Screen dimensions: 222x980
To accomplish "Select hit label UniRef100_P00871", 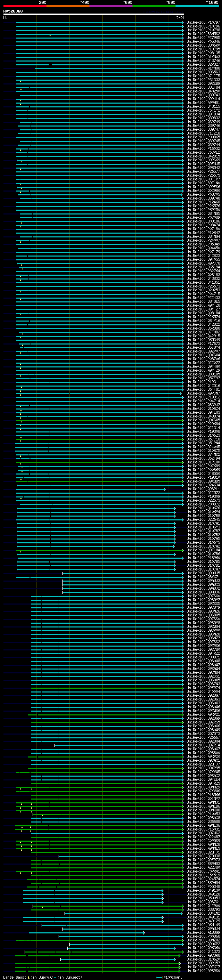I will (x=203, y=657).
